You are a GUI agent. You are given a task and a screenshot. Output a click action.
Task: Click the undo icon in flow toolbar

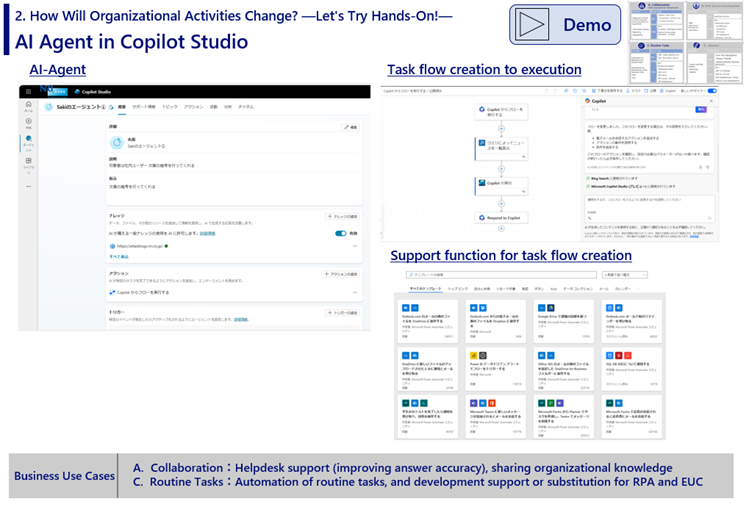click(x=546, y=90)
